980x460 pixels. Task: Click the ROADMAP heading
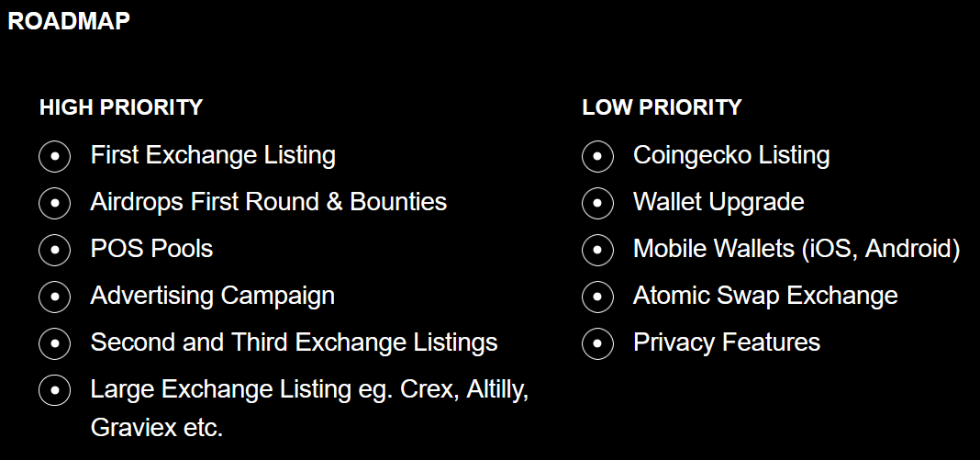(69, 21)
